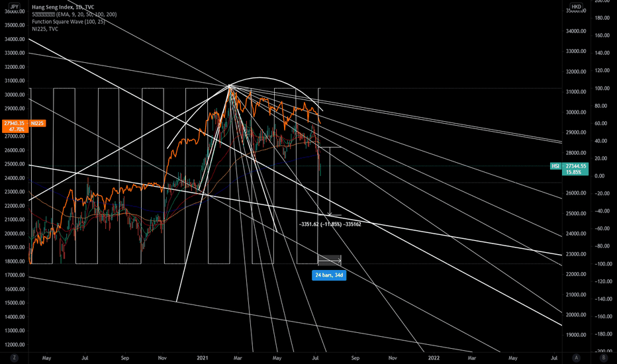Select the EMA 9, 20, 50, 100, 200 indicator legend
This screenshot has width=617, height=364.
point(74,15)
